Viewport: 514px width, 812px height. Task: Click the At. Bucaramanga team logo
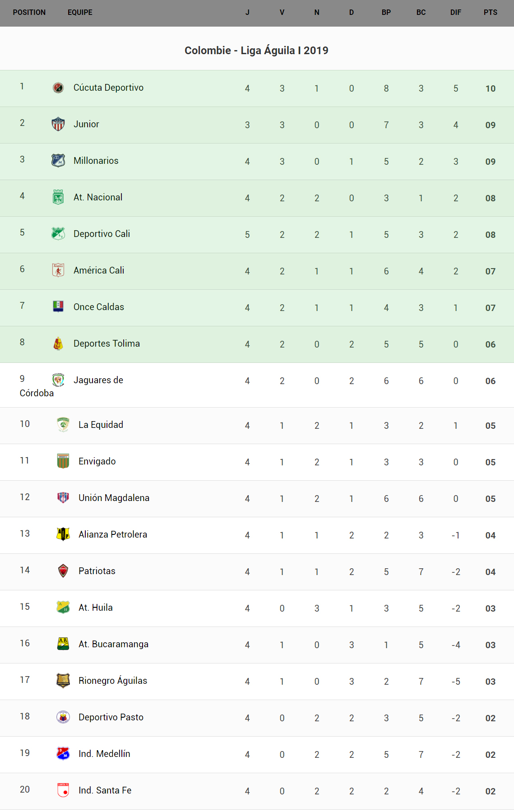[x=63, y=644]
